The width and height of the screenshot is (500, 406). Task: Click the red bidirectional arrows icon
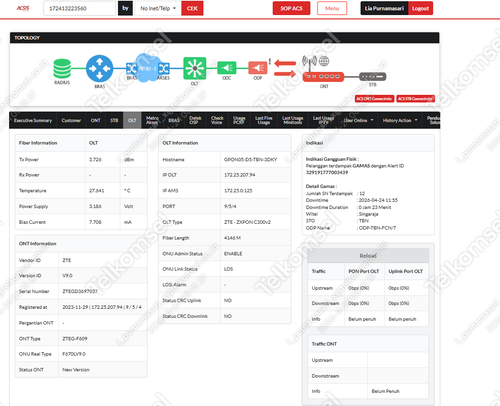(285, 69)
